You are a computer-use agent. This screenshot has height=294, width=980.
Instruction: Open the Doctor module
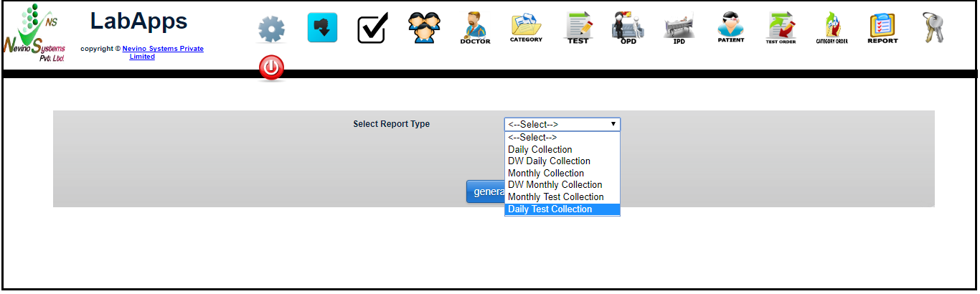(x=475, y=29)
